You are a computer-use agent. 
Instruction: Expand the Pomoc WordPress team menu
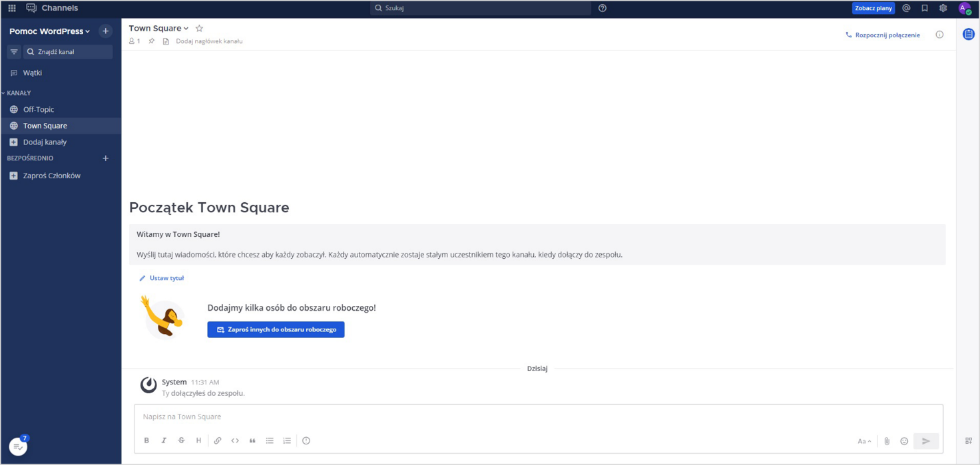[x=49, y=31]
